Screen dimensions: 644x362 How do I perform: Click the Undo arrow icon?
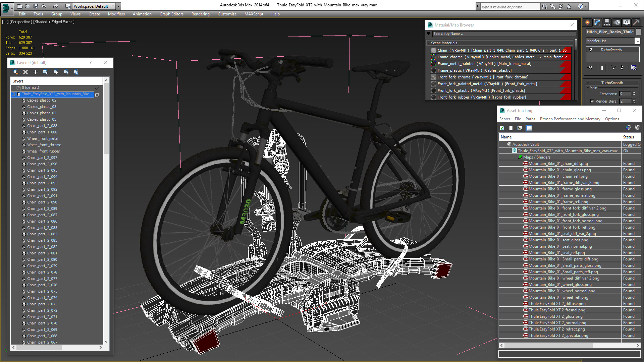[44, 6]
